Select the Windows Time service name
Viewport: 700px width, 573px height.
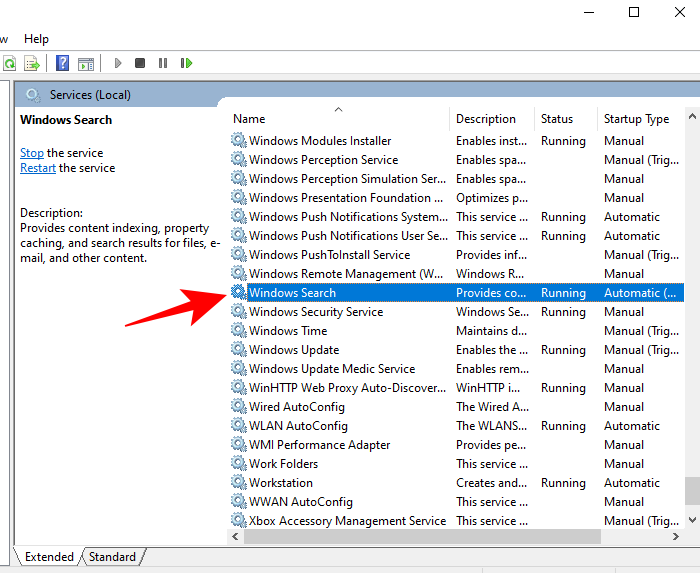(x=288, y=331)
